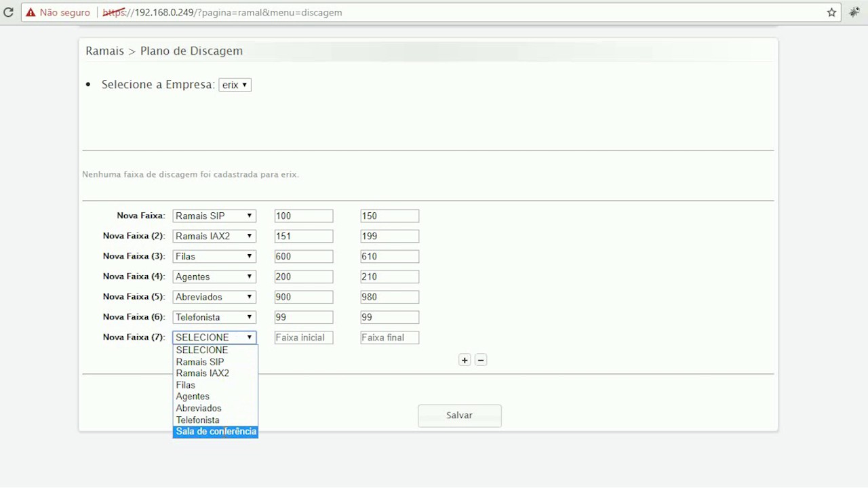Open the Nova Faixa dropdown set to Ramais SIP
Viewport: 868px width, 488px height.
pyautogui.click(x=214, y=216)
